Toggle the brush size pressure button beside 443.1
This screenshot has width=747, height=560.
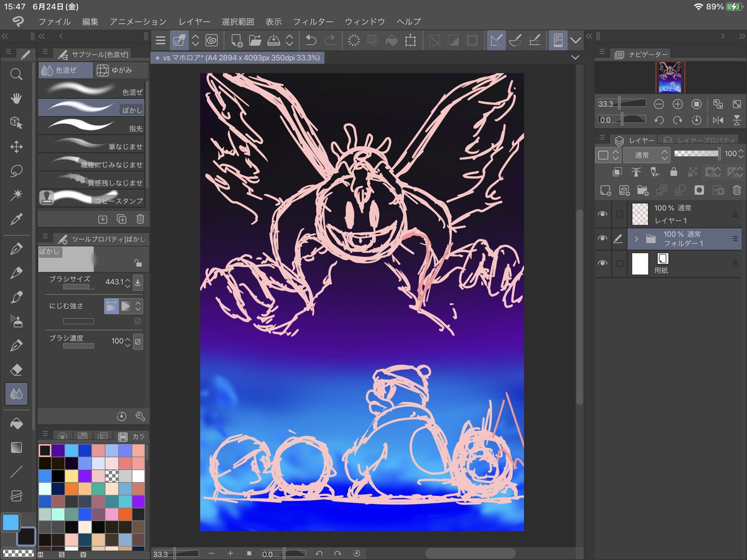pyautogui.click(x=138, y=282)
